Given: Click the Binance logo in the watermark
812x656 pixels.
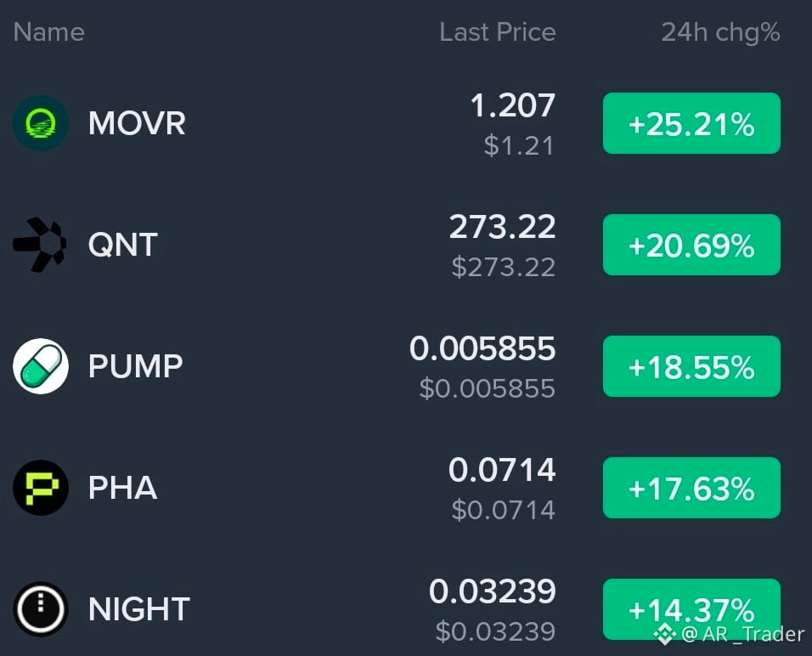Looking at the screenshot, I should [x=664, y=634].
